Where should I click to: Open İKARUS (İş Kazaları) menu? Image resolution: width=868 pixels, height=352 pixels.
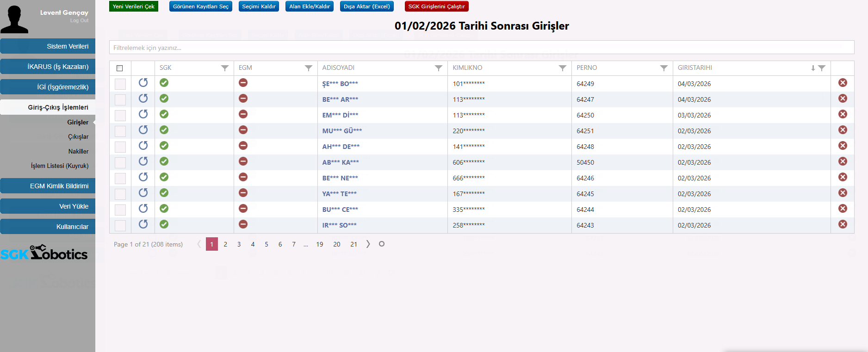tap(48, 67)
